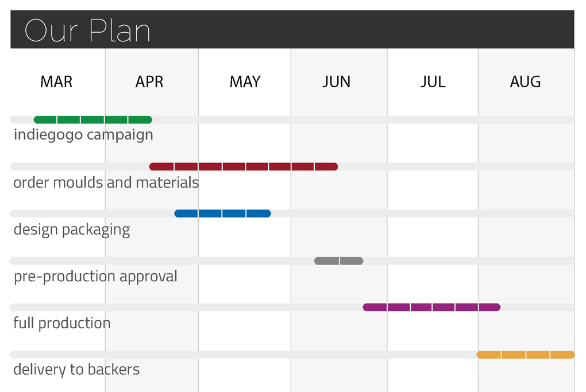The image size is (586, 392).
Task: Select the MAY month header
Action: point(245,81)
